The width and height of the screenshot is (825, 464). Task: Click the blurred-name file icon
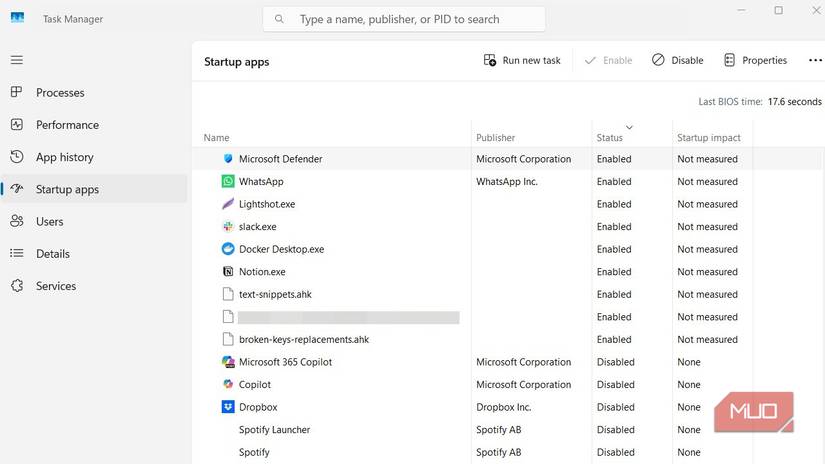point(228,317)
